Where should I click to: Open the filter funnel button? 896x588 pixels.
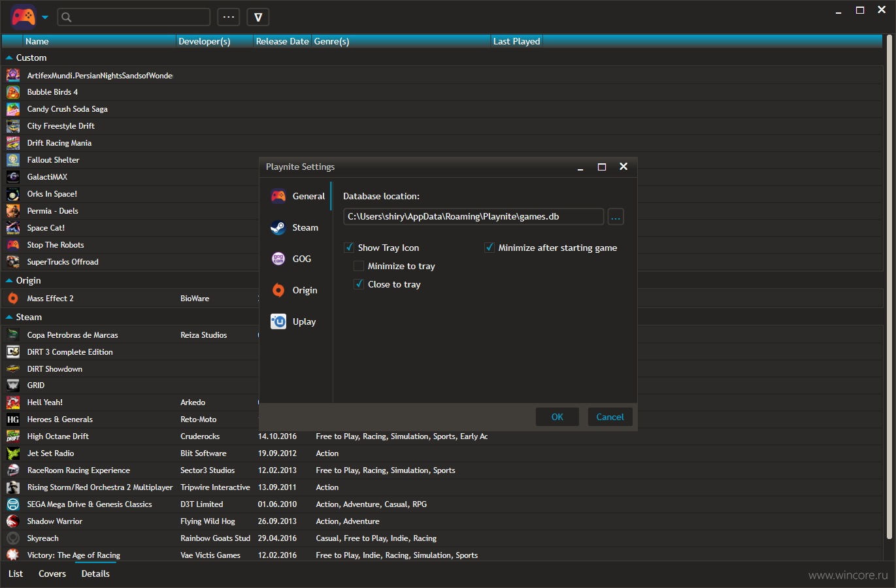click(x=258, y=17)
